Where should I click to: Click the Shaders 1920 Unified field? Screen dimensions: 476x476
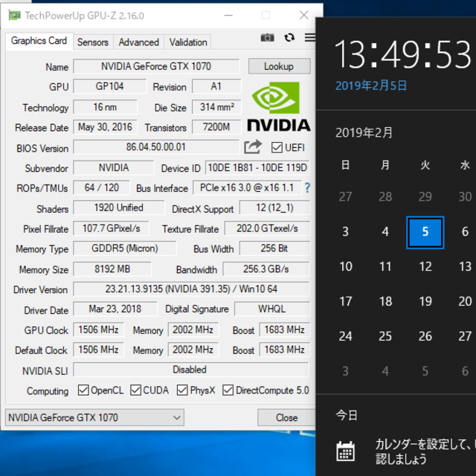pos(119,208)
